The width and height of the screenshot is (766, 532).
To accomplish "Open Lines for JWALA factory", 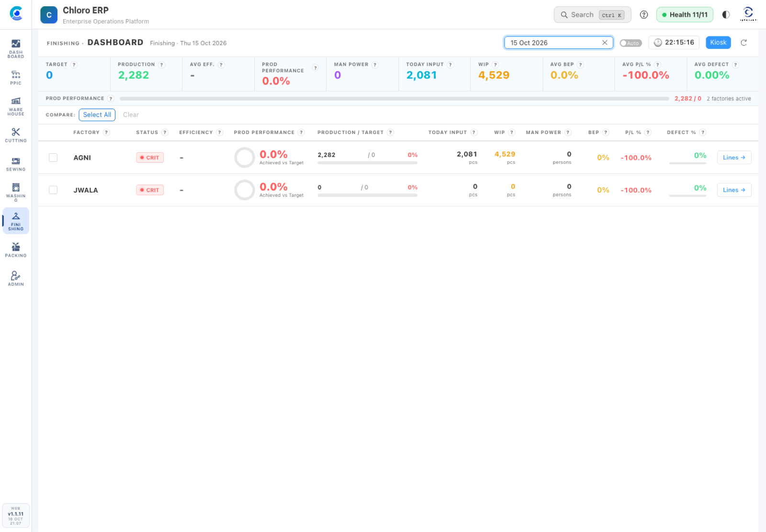I will pyautogui.click(x=734, y=190).
